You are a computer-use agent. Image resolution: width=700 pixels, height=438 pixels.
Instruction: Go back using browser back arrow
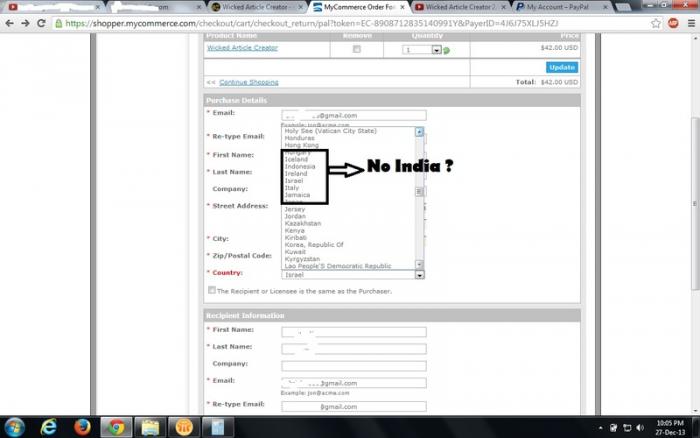(9, 23)
